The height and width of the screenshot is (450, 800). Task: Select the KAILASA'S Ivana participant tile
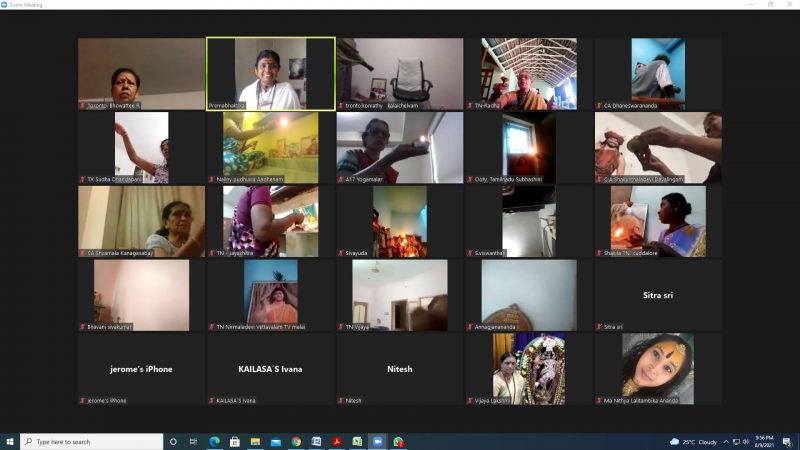coord(270,369)
